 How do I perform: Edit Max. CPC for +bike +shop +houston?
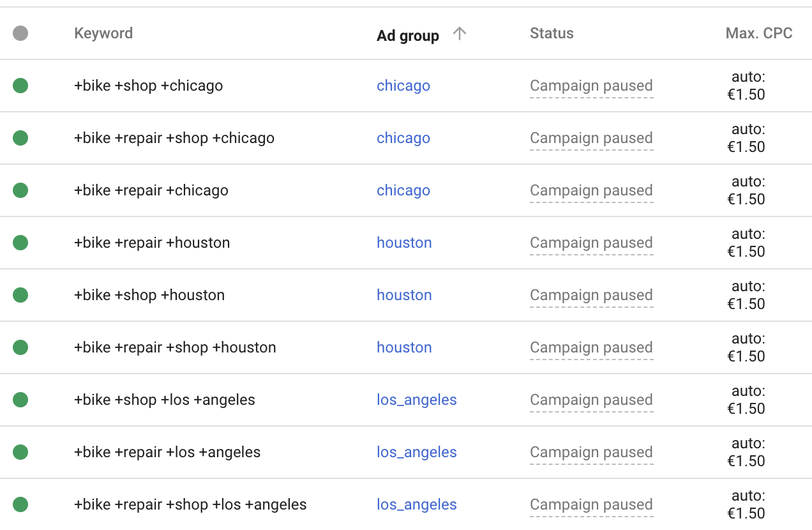point(746,295)
